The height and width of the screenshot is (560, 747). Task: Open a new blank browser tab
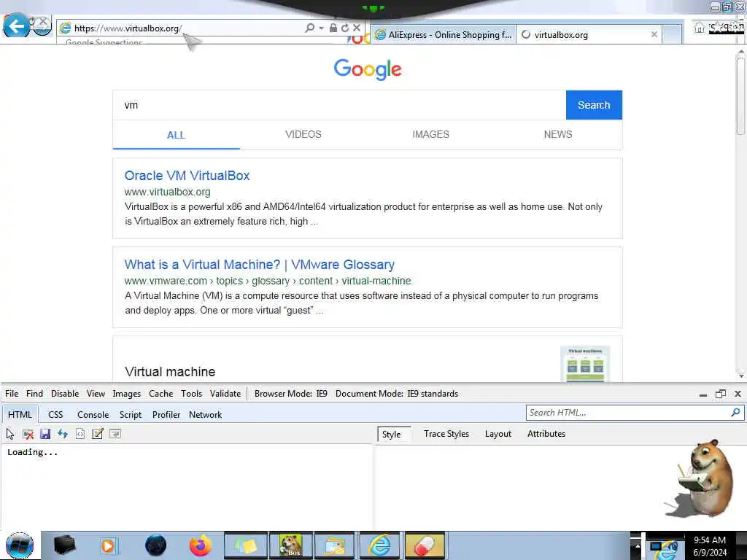pyautogui.click(x=672, y=35)
